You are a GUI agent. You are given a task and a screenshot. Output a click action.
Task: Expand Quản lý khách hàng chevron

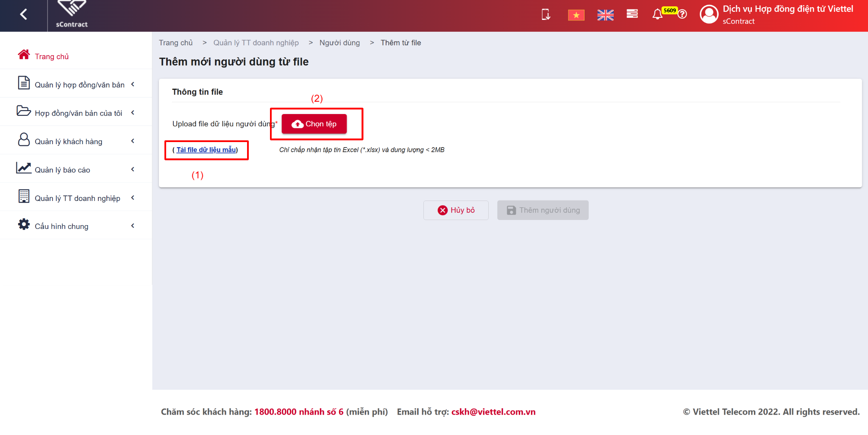point(133,141)
